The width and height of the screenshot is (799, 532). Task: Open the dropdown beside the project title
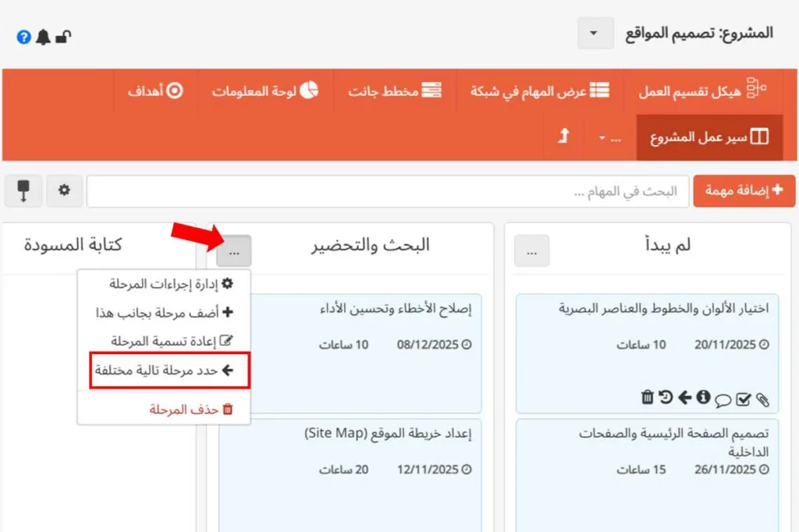click(595, 33)
